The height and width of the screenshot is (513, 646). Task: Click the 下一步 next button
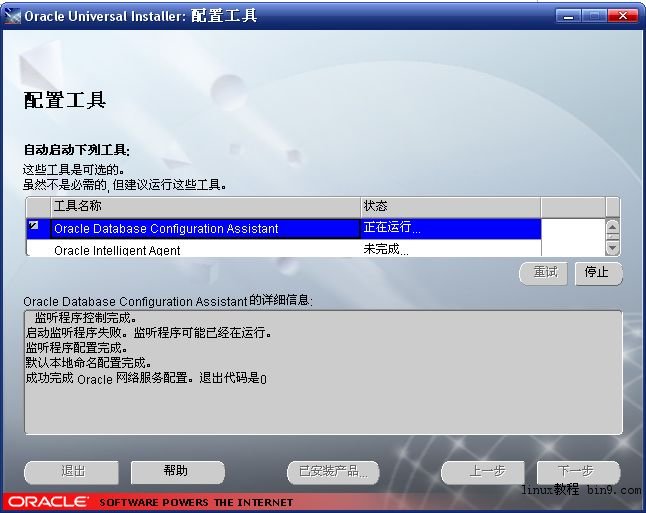pos(578,472)
